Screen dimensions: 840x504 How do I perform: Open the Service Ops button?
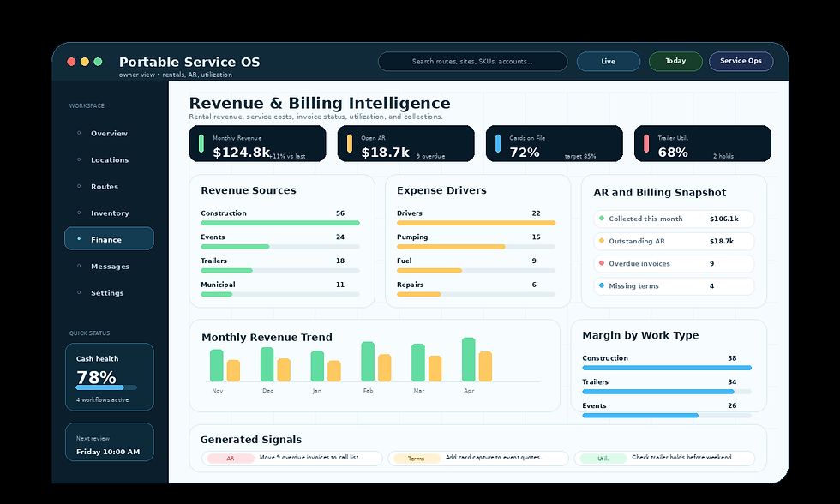tap(741, 62)
